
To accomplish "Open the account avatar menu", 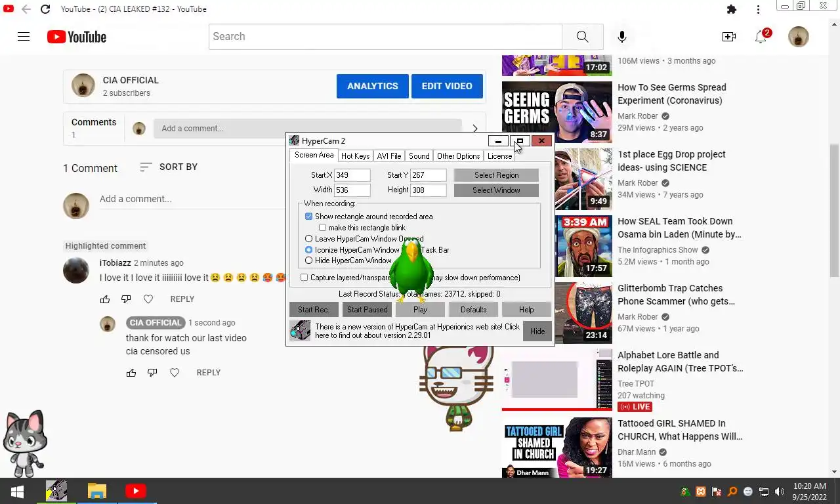I will pyautogui.click(x=798, y=37).
